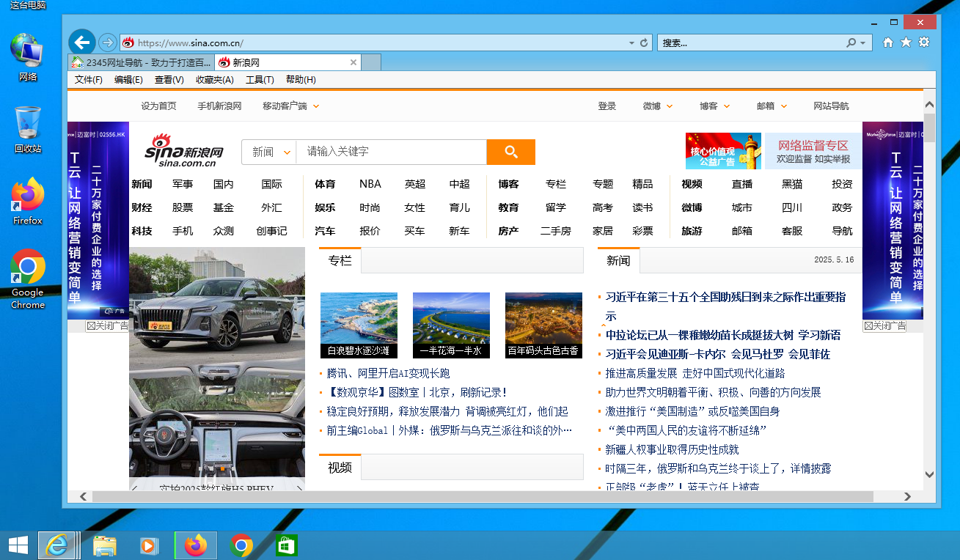Open thumbnail 百年码头古色古香
Screen dimensions: 960x560
pos(543,325)
